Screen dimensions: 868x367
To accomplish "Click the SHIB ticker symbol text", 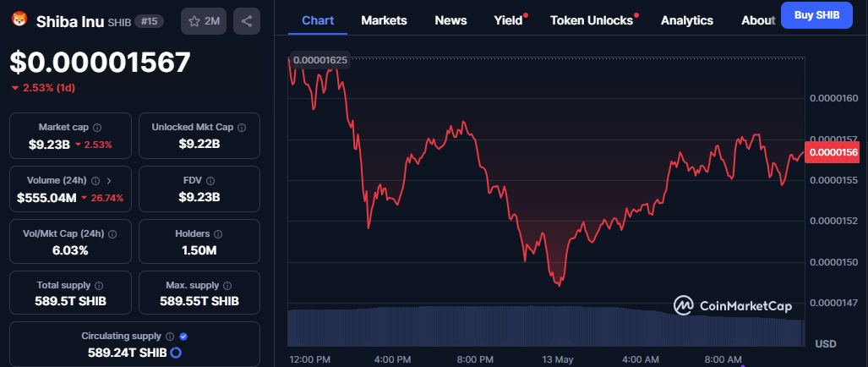I will [x=118, y=22].
